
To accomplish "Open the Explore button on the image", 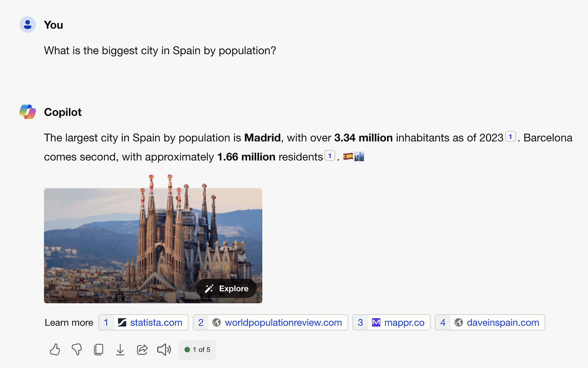I will pyautogui.click(x=226, y=288).
